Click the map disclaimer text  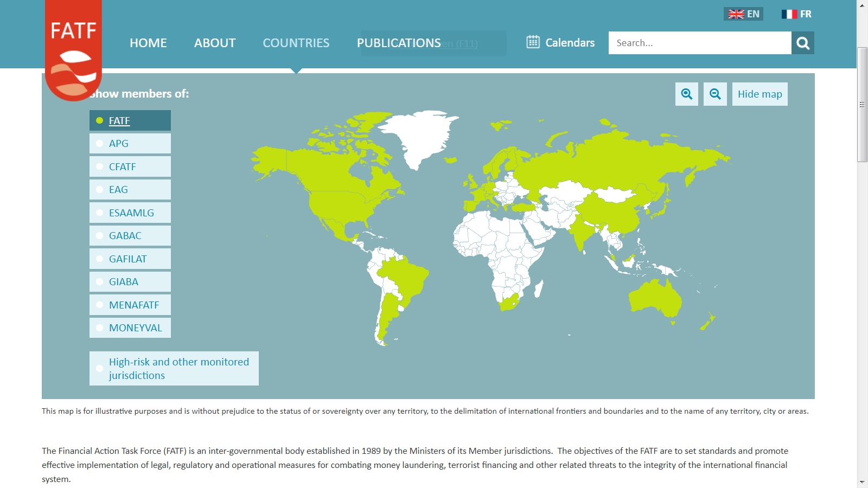(425, 411)
